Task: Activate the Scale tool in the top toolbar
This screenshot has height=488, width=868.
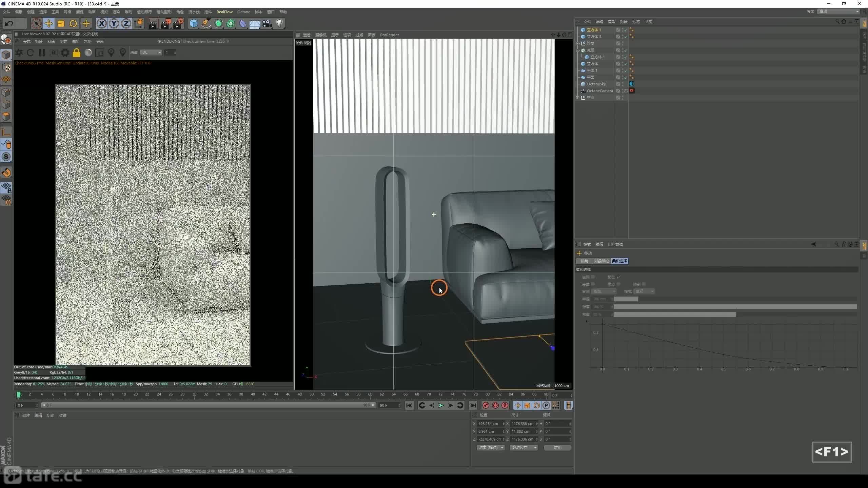Action: click(61, 23)
